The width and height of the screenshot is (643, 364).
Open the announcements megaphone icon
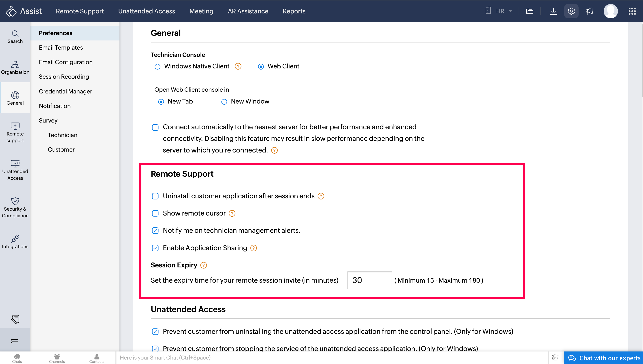click(x=589, y=11)
